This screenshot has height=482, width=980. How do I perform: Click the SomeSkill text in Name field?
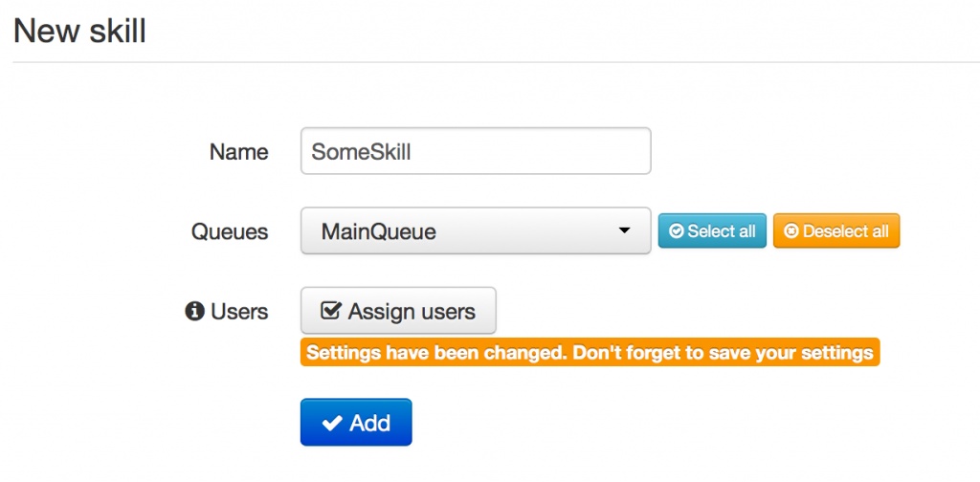361,151
